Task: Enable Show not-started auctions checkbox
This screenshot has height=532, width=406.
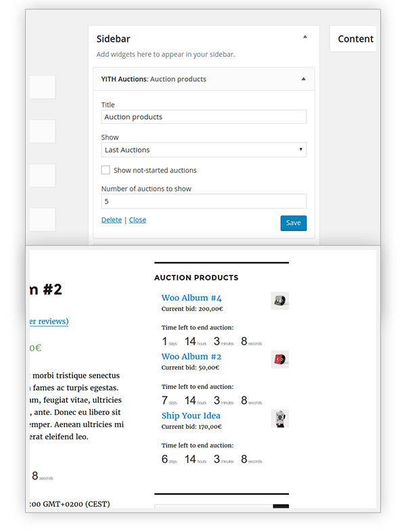Action: (106, 170)
